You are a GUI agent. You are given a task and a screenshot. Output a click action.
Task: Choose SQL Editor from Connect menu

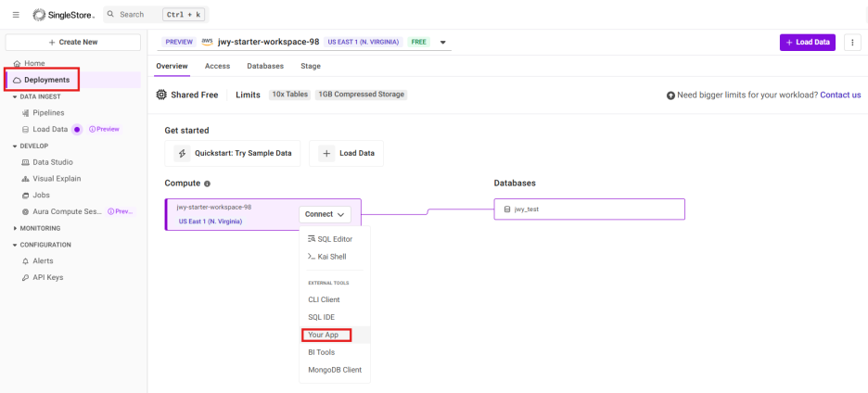[x=335, y=239]
